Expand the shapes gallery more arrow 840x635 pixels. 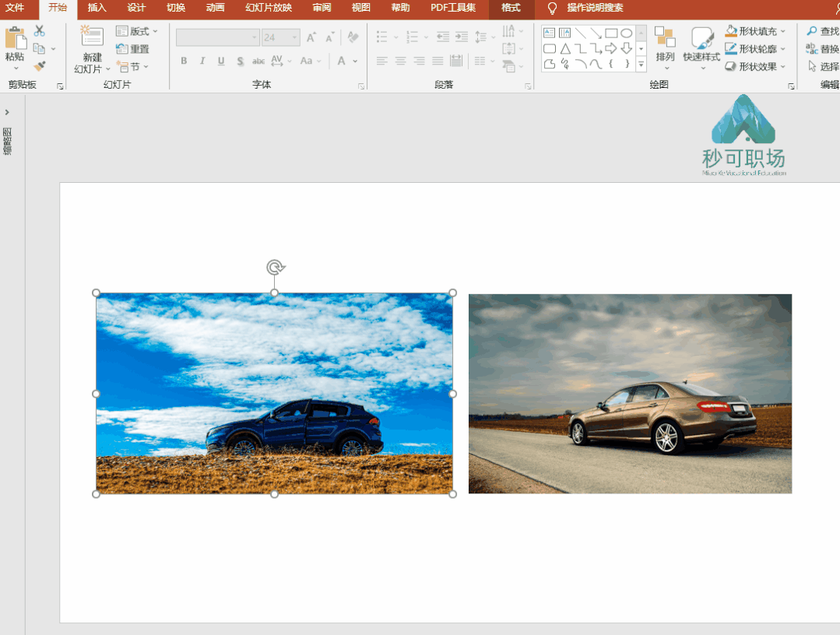(x=641, y=65)
